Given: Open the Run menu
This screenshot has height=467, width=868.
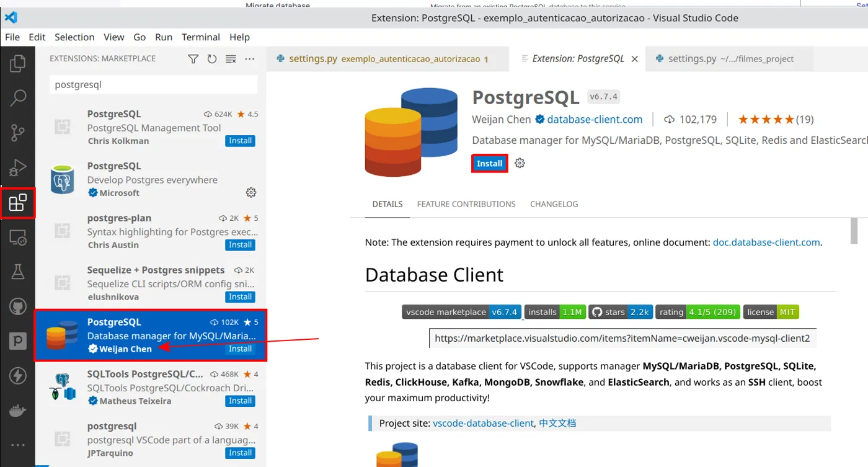Looking at the screenshot, I should coord(164,37).
